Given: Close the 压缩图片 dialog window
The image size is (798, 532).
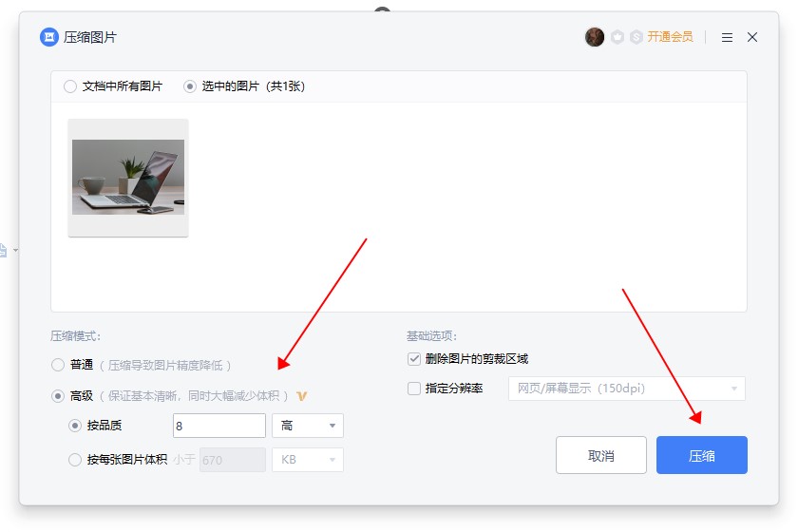Looking at the screenshot, I should coord(752,37).
